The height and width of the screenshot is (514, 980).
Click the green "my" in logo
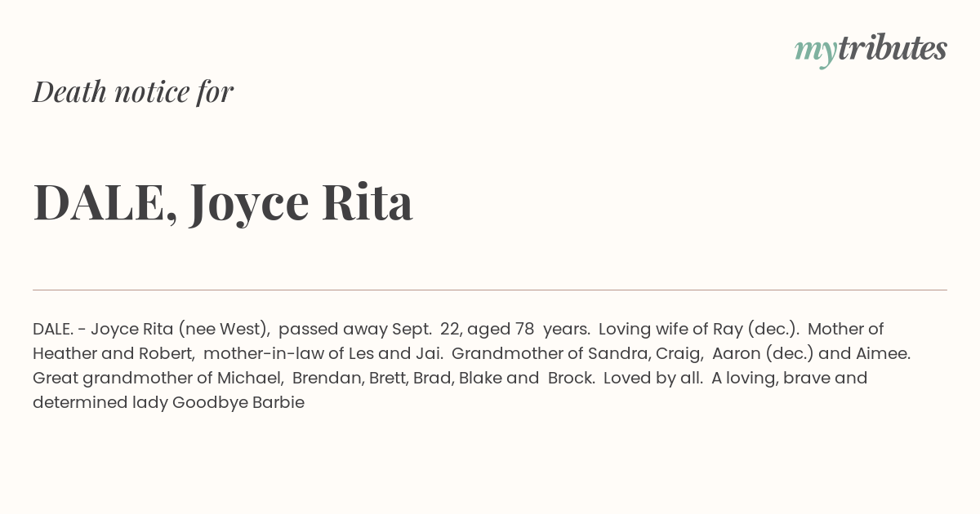click(x=815, y=53)
